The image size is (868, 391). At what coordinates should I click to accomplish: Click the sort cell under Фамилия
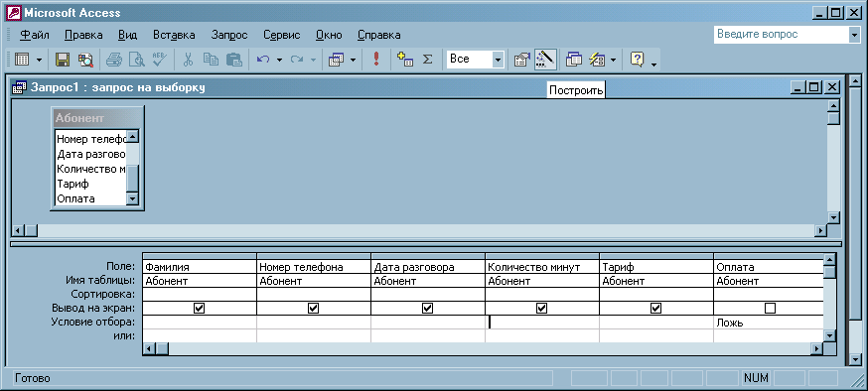click(x=200, y=294)
